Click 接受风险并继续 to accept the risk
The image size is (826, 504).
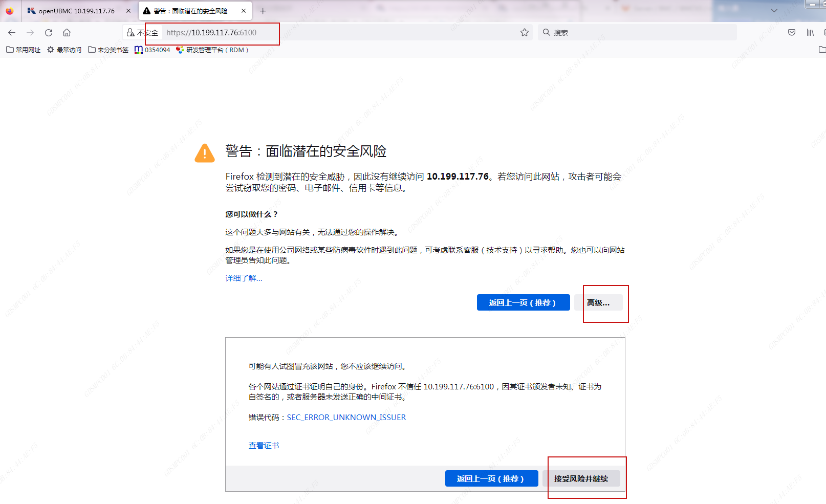[581, 479]
